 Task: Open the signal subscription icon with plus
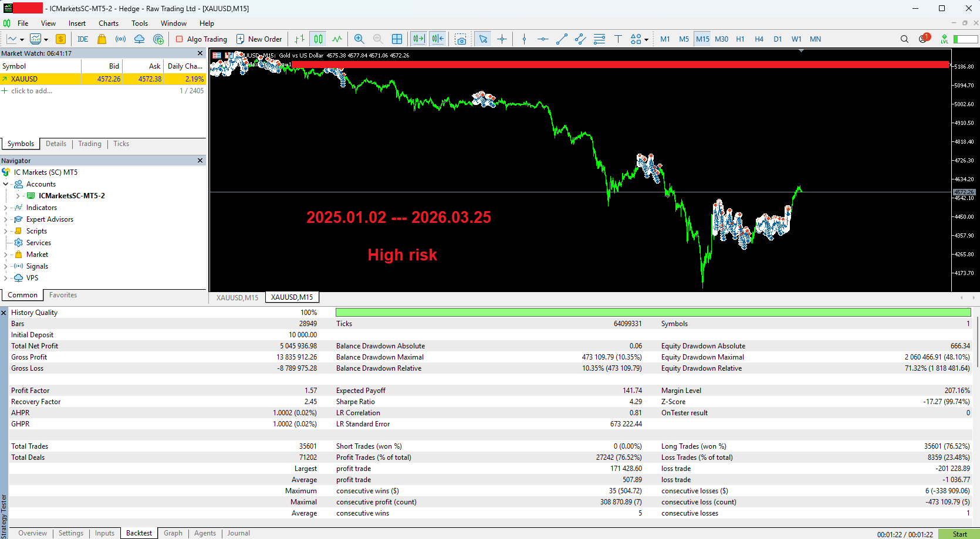[x=158, y=39]
